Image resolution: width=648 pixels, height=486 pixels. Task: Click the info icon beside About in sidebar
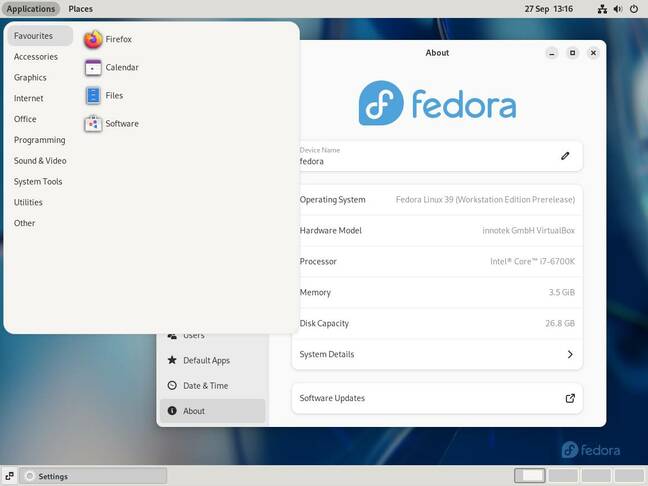pyautogui.click(x=172, y=411)
